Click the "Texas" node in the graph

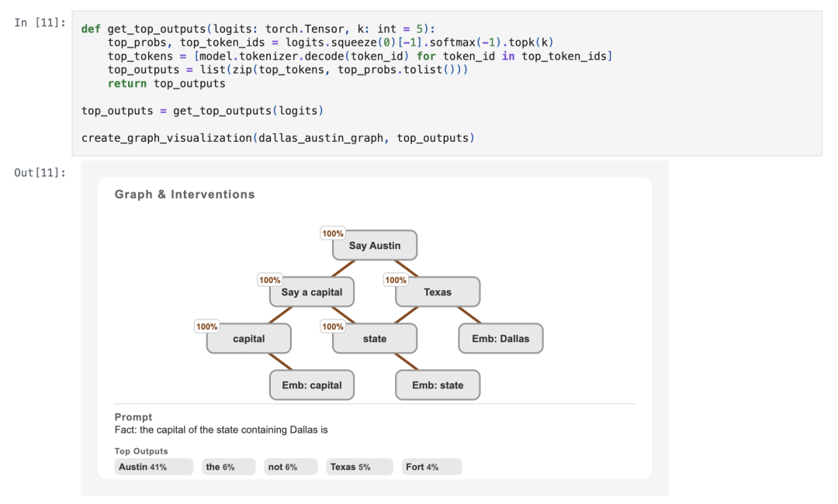coord(438,292)
